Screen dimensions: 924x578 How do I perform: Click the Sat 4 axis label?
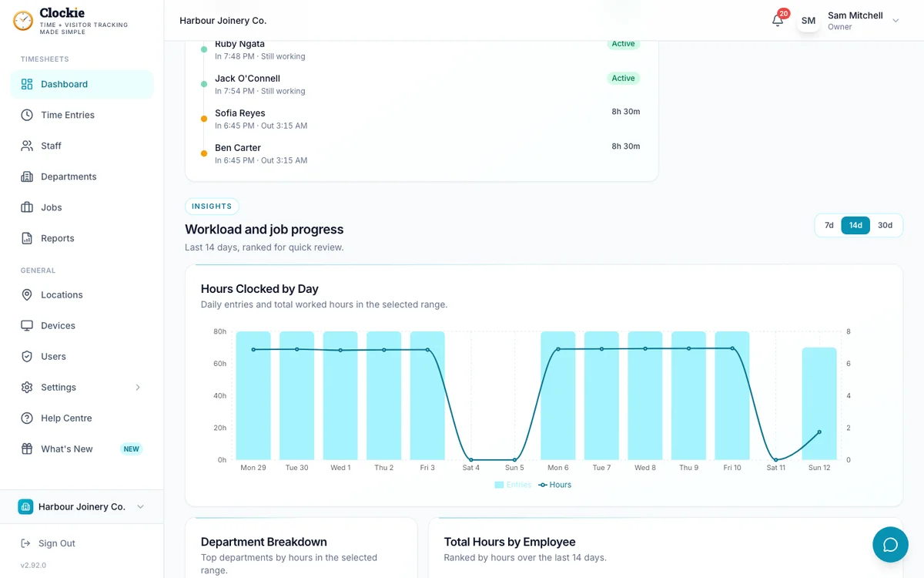point(471,468)
